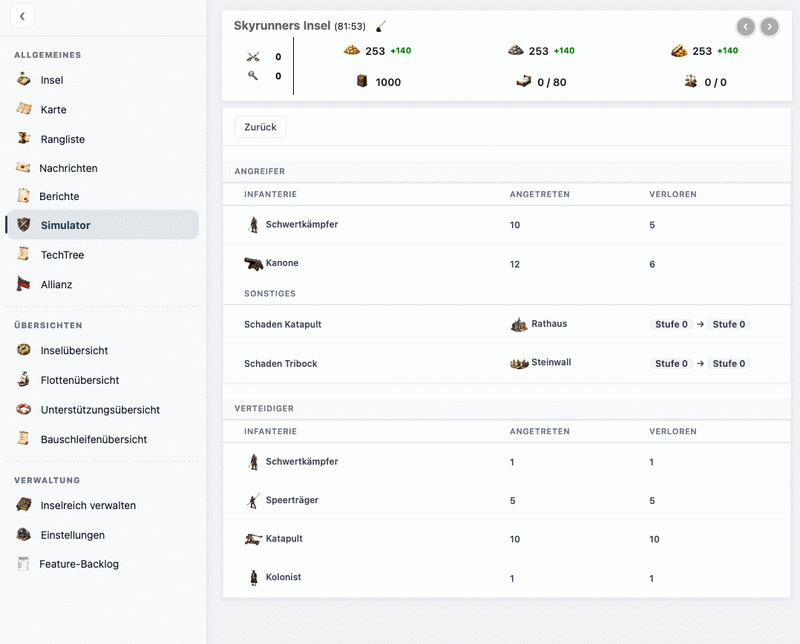The width and height of the screenshot is (800, 644).
Task: Click the Allianz flag icon
Action: [23, 283]
